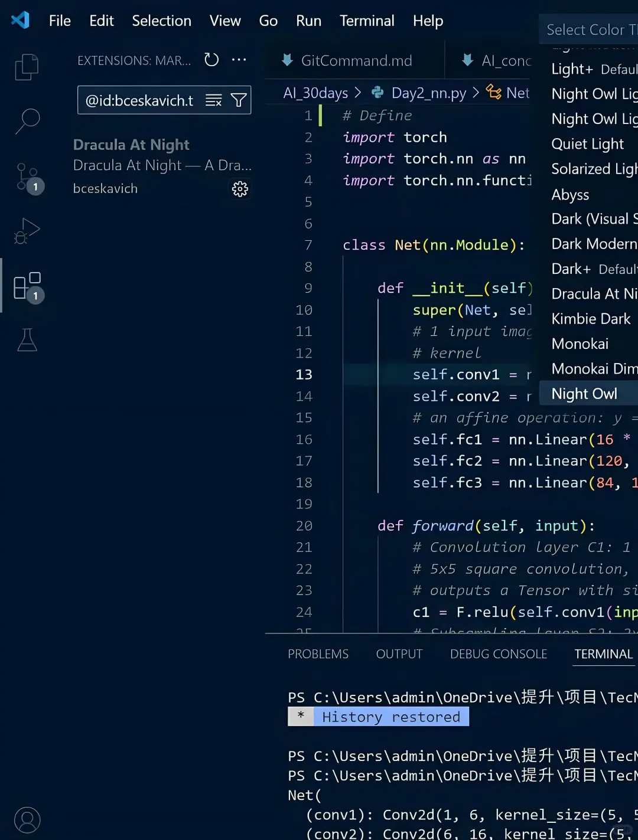Open the File menu
638x840 pixels.
pos(60,21)
